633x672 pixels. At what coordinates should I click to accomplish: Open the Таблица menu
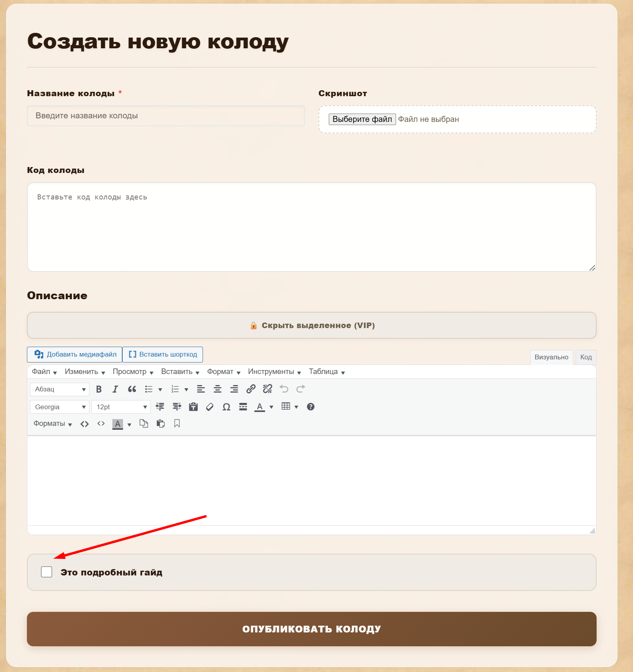click(x=327, y=372)
